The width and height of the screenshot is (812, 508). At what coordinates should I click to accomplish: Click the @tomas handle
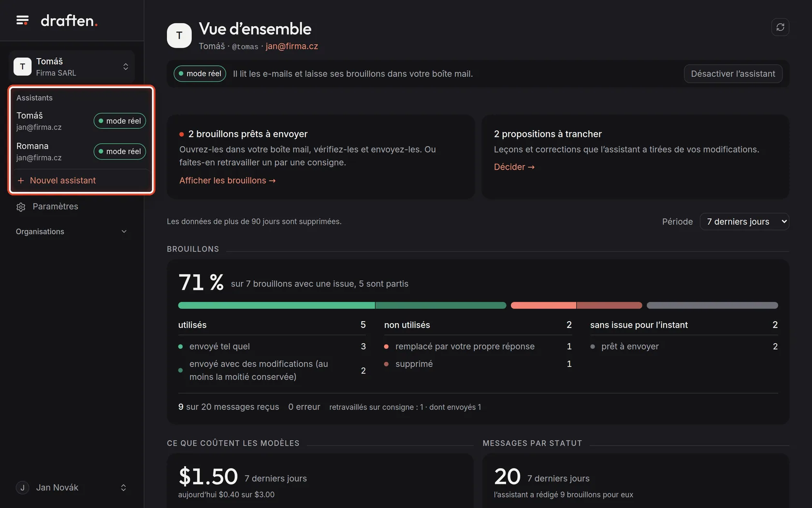pos(245,46)
